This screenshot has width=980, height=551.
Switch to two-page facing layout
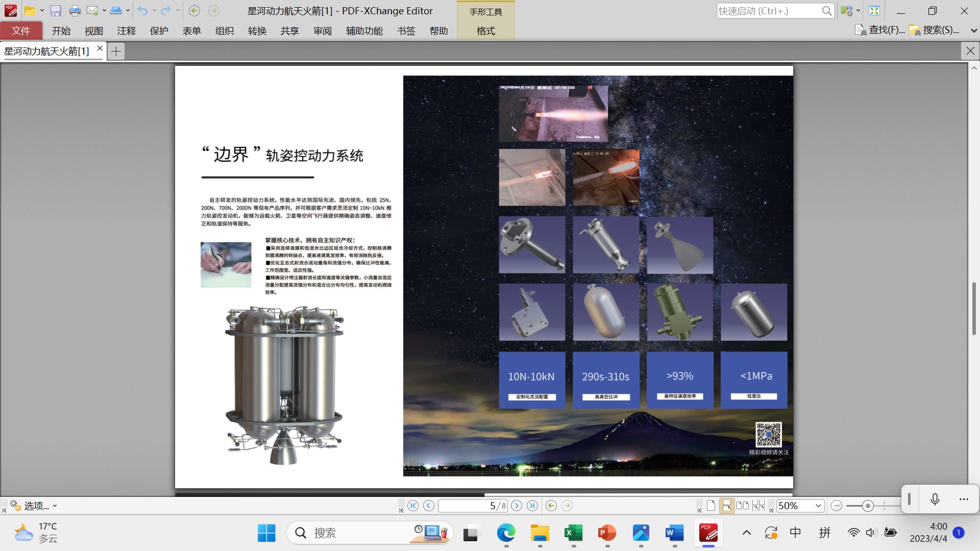743,506
